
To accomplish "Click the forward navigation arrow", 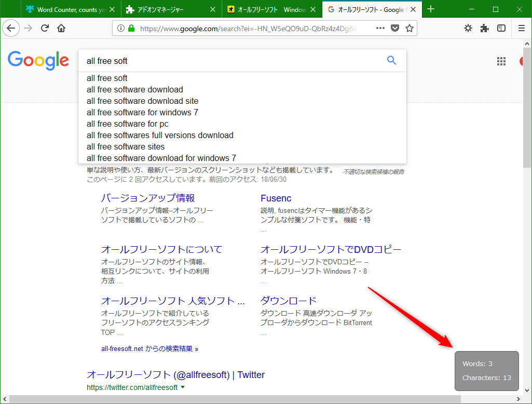I will [x=28, y=28].
